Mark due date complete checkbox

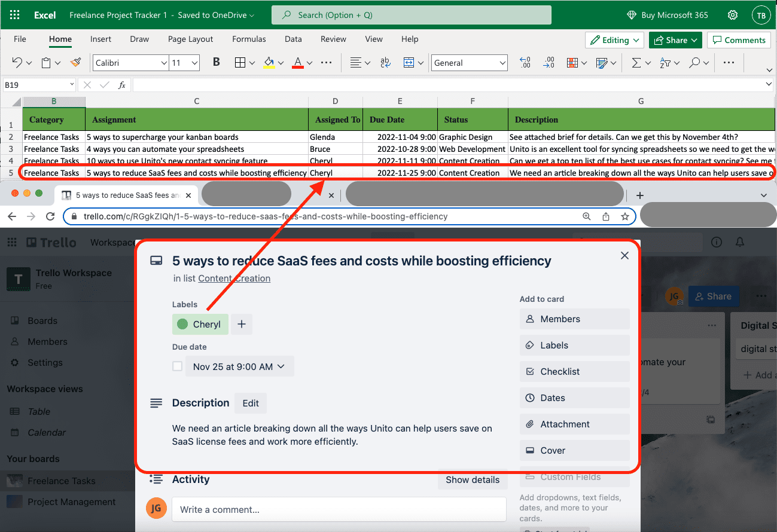coord(177,366)
